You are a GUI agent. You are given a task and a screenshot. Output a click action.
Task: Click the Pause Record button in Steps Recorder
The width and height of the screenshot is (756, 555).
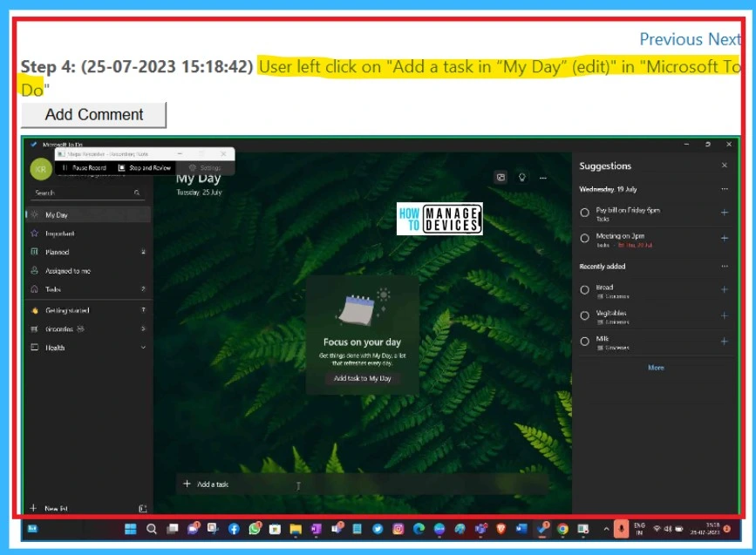[85, 167]
